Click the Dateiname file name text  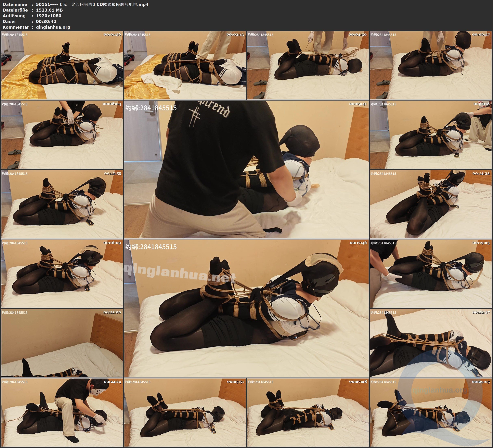(x=92, y=4)
